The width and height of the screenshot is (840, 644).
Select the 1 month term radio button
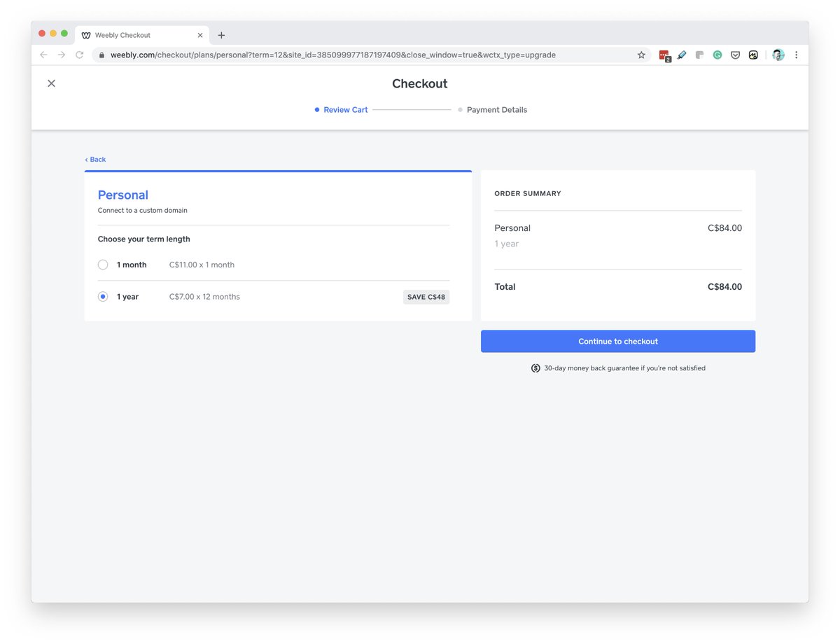103,265
